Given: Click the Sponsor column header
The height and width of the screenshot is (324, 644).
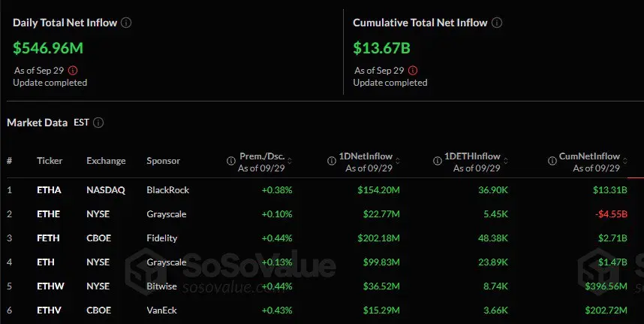Looking at the screenshot, I should tap(163, 161).
